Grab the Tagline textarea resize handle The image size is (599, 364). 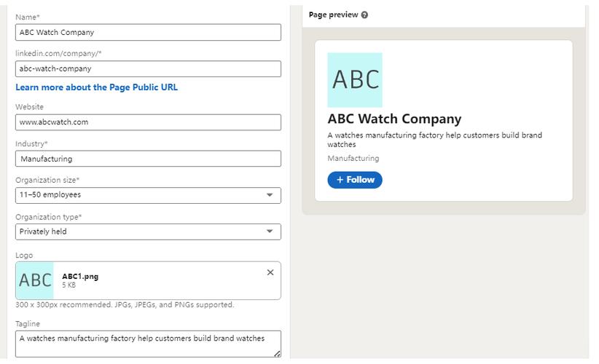(277, 353)
